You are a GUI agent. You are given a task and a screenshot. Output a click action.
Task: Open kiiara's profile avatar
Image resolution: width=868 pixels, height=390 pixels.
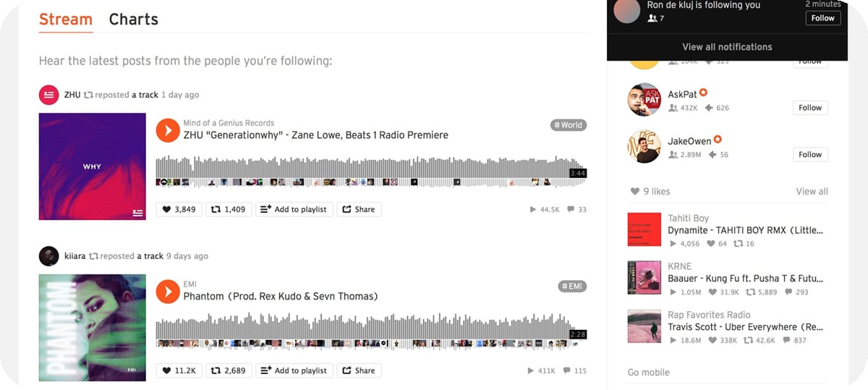(48, 256)
